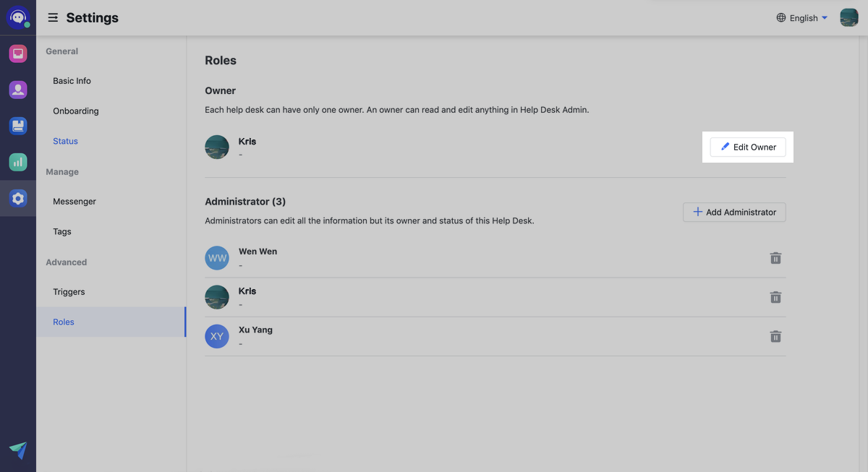The height and width of the screenshot is (472, 868).
Task: Click the paper plane icon at bottom
Action: 18,450
